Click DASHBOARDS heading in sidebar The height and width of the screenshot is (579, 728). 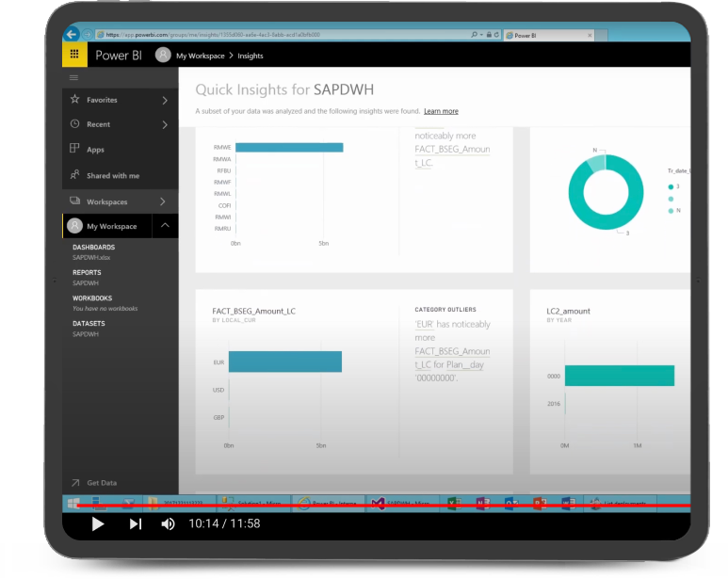(93, 248)
